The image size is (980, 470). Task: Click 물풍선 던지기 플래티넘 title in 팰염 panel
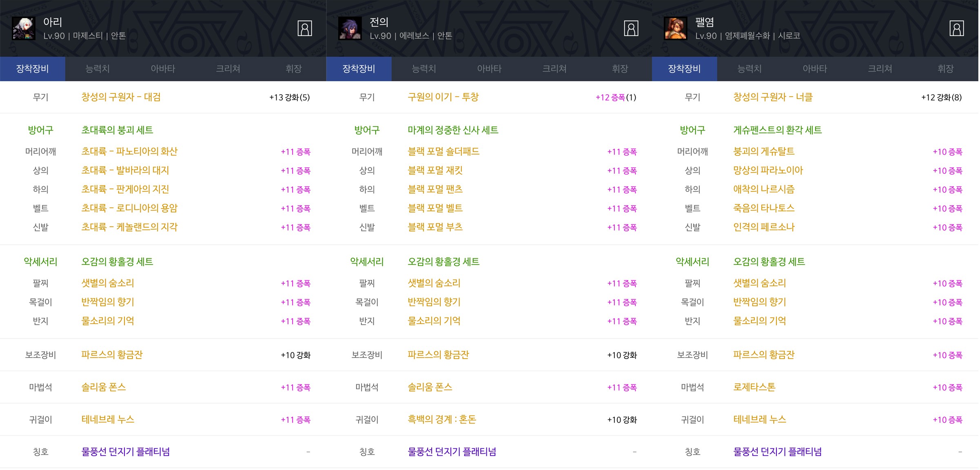click(x=778, y=452)
